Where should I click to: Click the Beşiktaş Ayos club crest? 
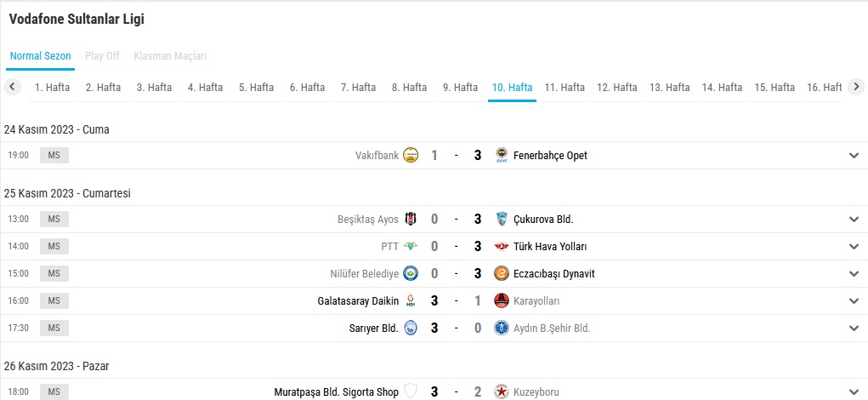click(411, 219)
